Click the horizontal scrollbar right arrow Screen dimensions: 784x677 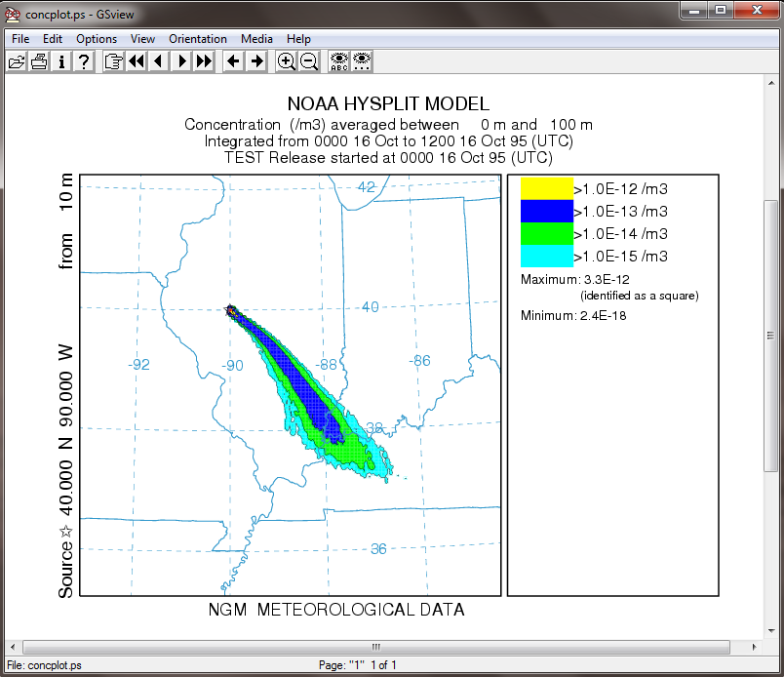pos(754,647)
